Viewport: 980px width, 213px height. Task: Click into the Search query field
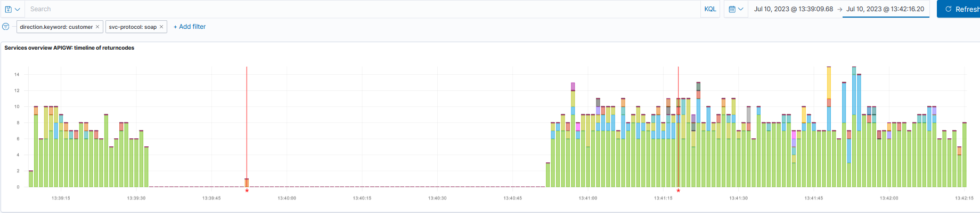pyautogui.click(x=362, y=9)
